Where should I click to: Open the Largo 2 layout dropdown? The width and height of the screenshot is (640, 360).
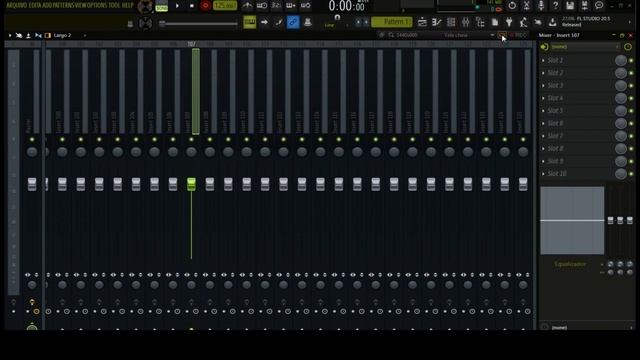(69, 36)
